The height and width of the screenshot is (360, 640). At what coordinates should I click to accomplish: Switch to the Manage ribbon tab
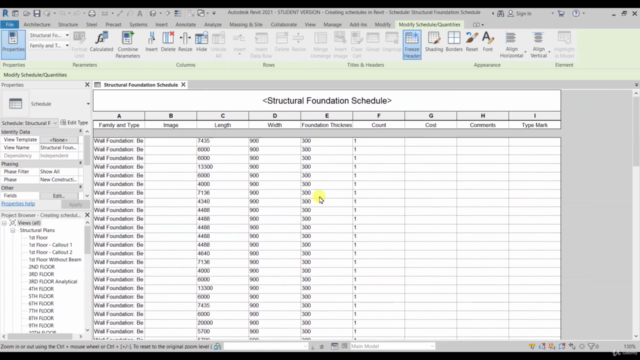[x=332, y=24]
